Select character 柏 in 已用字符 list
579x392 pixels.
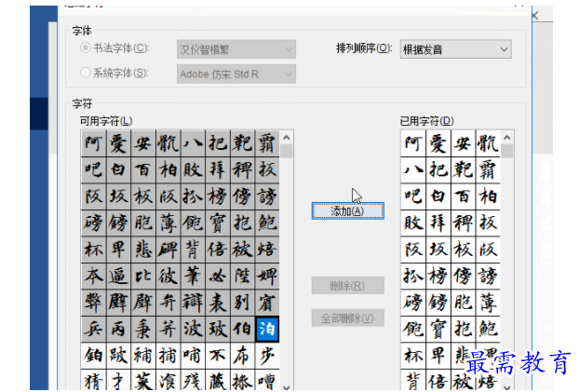488,196
